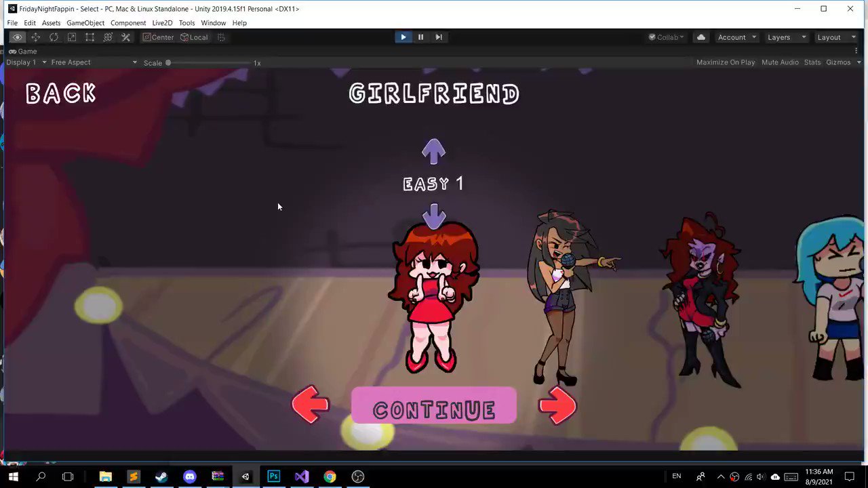Toggle the grid snapping icon
The width and height of the screenshot is (868, 488).
click(x=221, y=37)
